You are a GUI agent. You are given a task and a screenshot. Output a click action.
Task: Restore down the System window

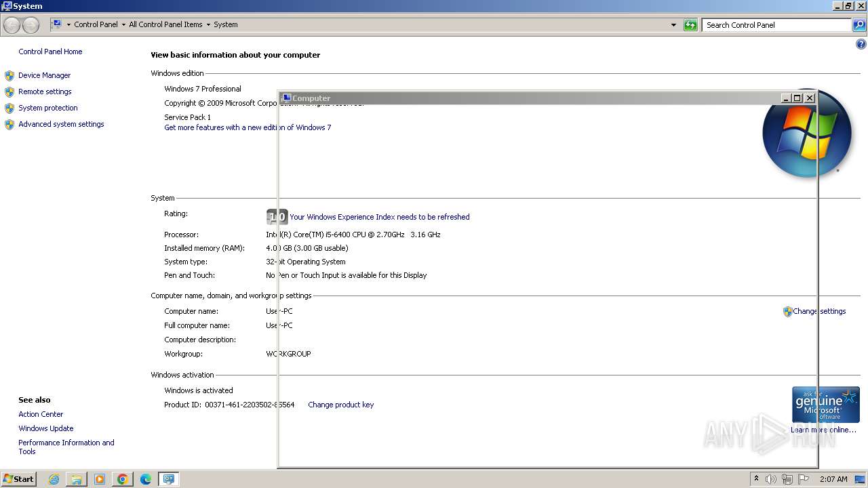[x=848, y=6]
